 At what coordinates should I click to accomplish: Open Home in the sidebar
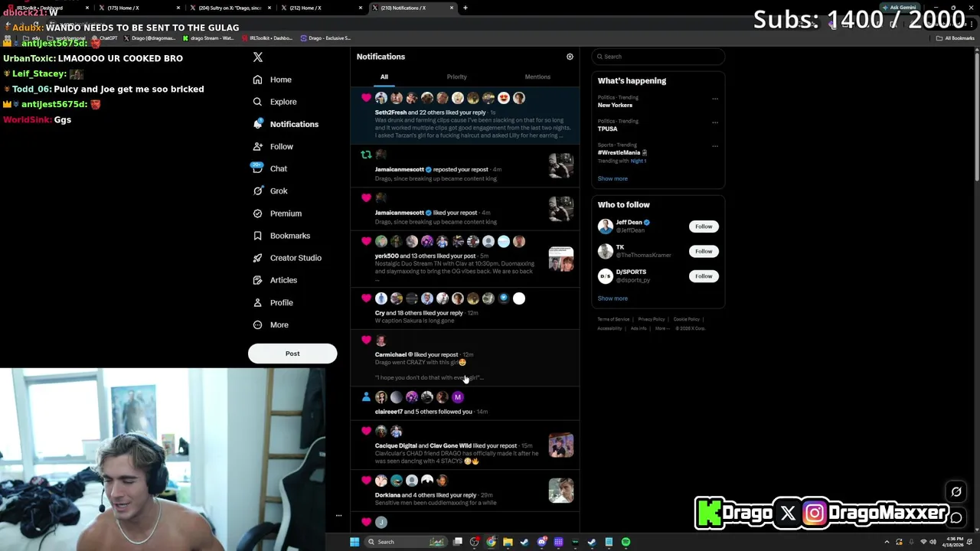[272, 80]
